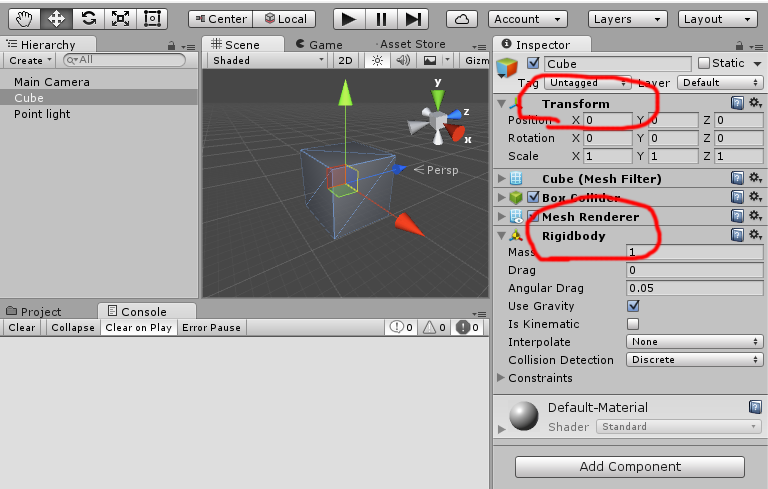The height and width of the screenshot is (489, 768).
Task: Toggle the Cube active checkbox
Action: 533,63
